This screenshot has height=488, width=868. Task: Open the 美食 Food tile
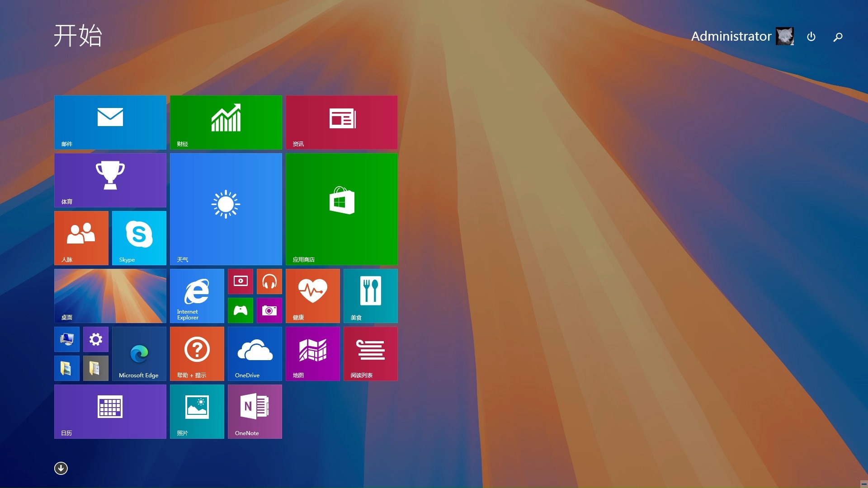[x=371, y=296]
